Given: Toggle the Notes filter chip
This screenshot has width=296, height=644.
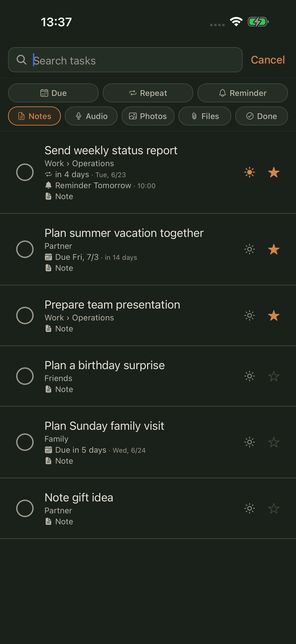Looking at the screenshot, I should [x=35, y=116].
